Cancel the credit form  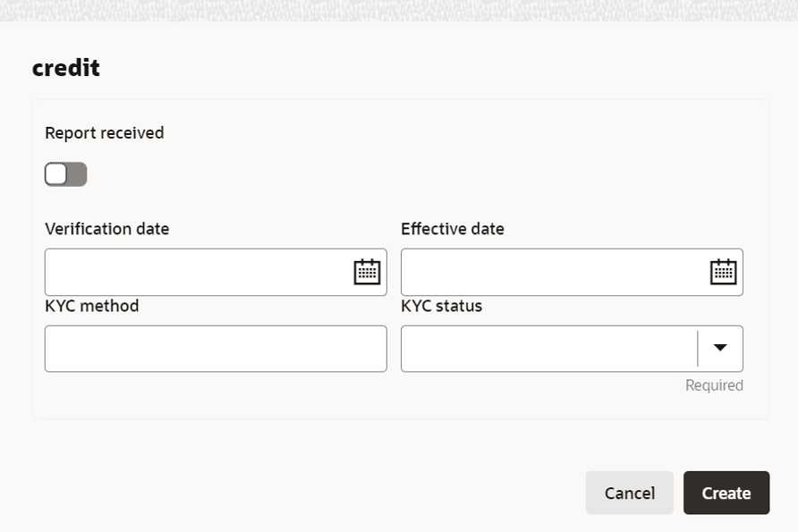coord(630,493)
